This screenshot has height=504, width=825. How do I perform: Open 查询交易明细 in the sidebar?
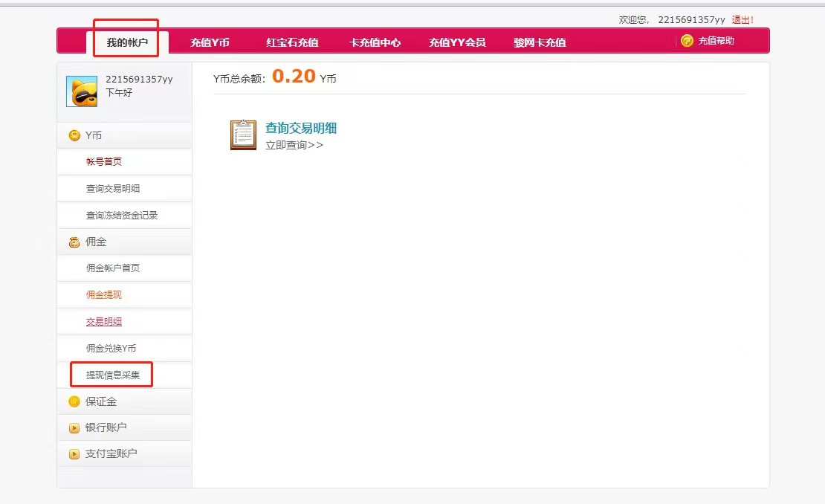tap(112, 188)
